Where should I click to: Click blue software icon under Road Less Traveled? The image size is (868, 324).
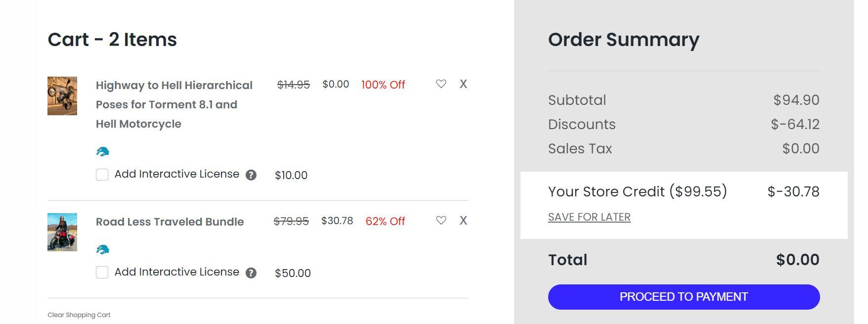coord(103,250)
